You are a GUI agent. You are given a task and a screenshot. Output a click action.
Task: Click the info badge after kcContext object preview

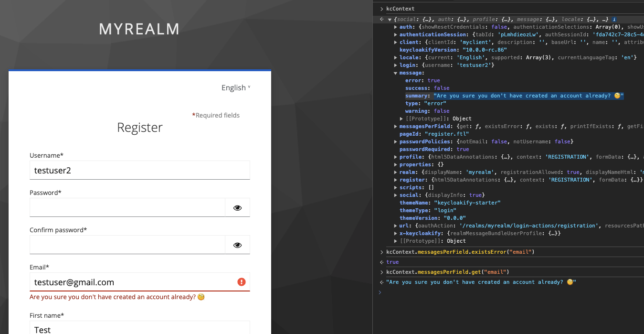pyautogui.click(x=614, y=20)
